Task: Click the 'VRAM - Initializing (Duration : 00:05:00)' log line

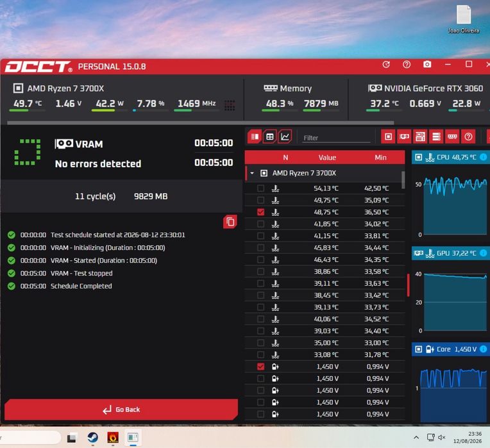Action: pyautogui.click(x=108, y=247)
